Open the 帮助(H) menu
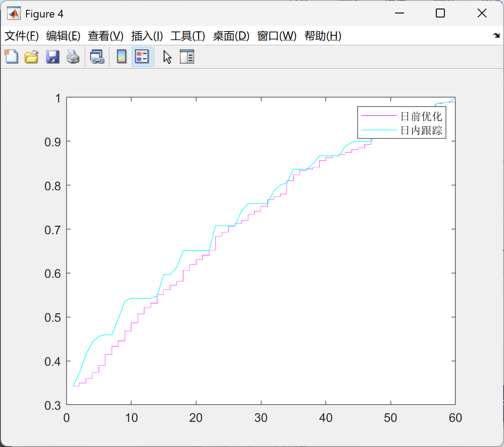 coord(323,36)
